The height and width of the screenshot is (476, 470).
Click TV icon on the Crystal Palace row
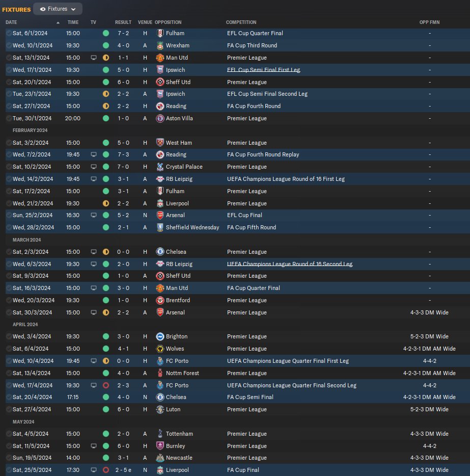94,167
